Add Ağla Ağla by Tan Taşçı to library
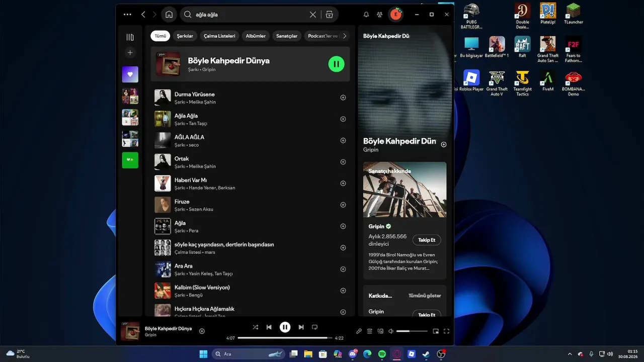The image size is (644, 362). [x=343, y=119]
